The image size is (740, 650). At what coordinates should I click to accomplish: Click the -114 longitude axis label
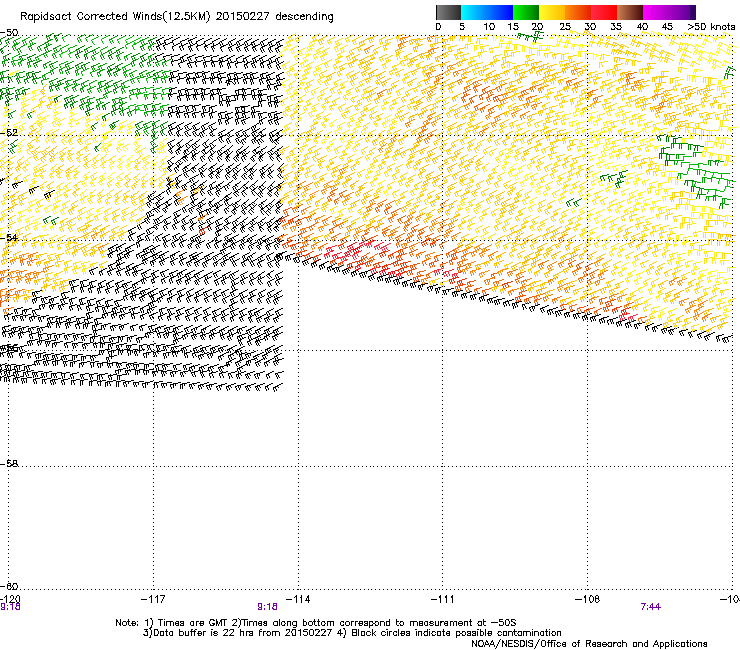(298, 599)
